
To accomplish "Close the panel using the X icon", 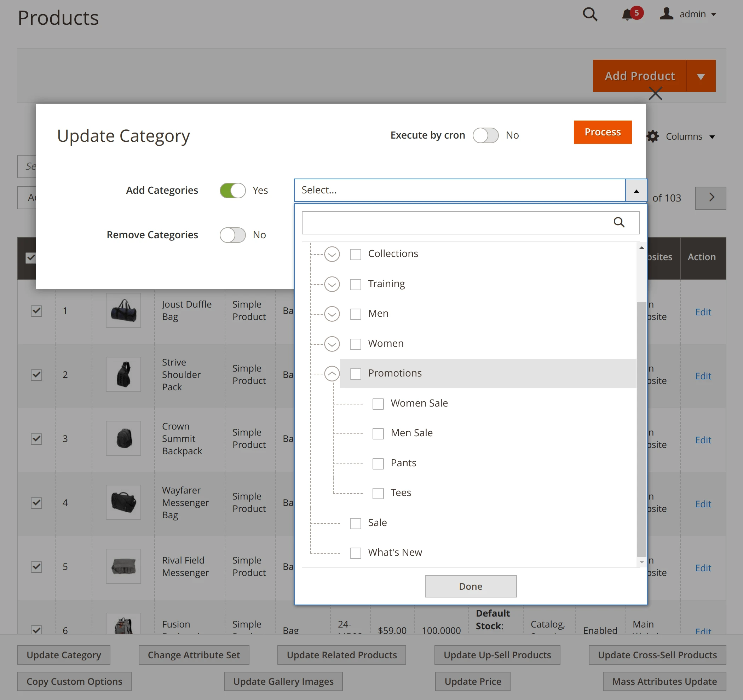I will click(655, 94).
